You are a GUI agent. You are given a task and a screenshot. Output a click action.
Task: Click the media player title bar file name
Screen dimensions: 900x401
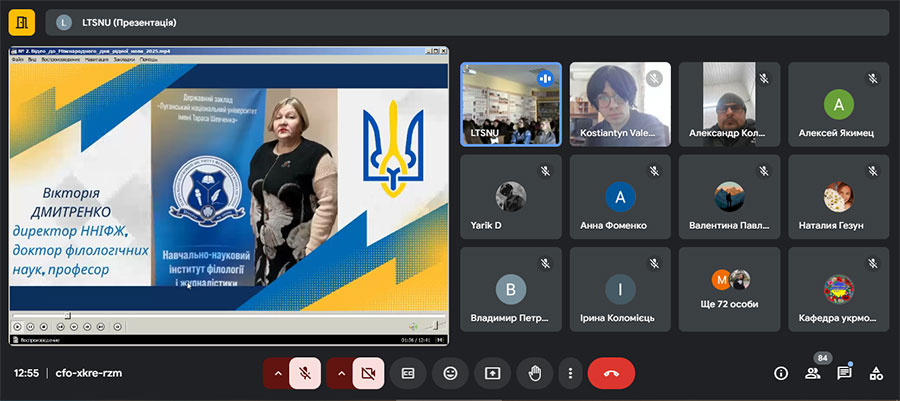point(95,51)
